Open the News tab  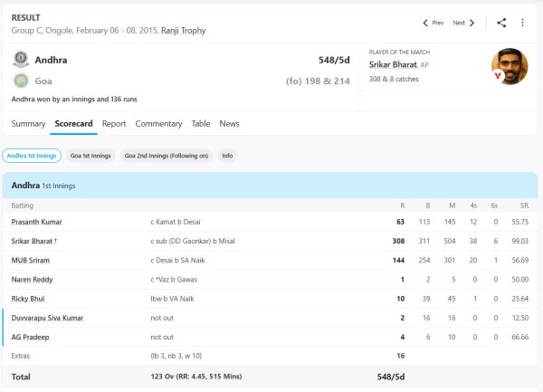pyautogui.click(x=229, y=123)
